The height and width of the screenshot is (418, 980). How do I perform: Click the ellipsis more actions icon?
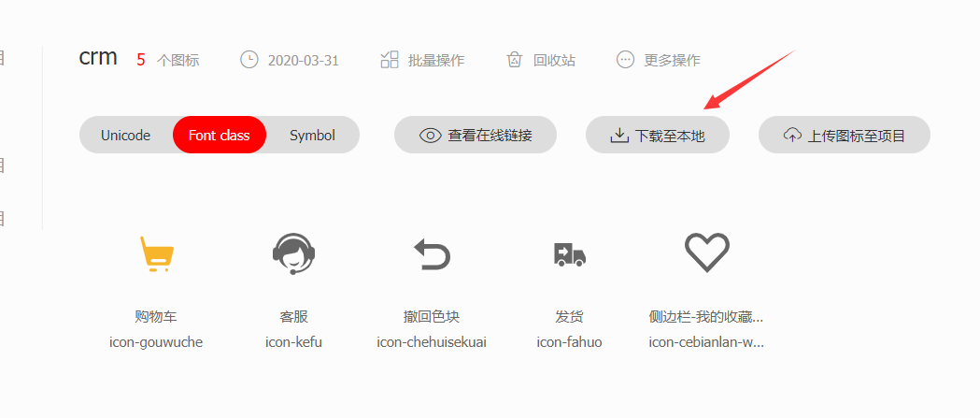click(625, 60)
